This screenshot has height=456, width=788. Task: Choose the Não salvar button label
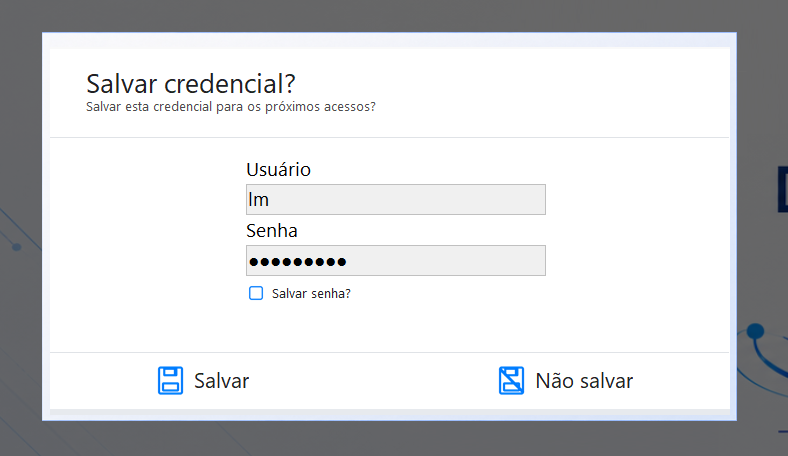[584, 381]
